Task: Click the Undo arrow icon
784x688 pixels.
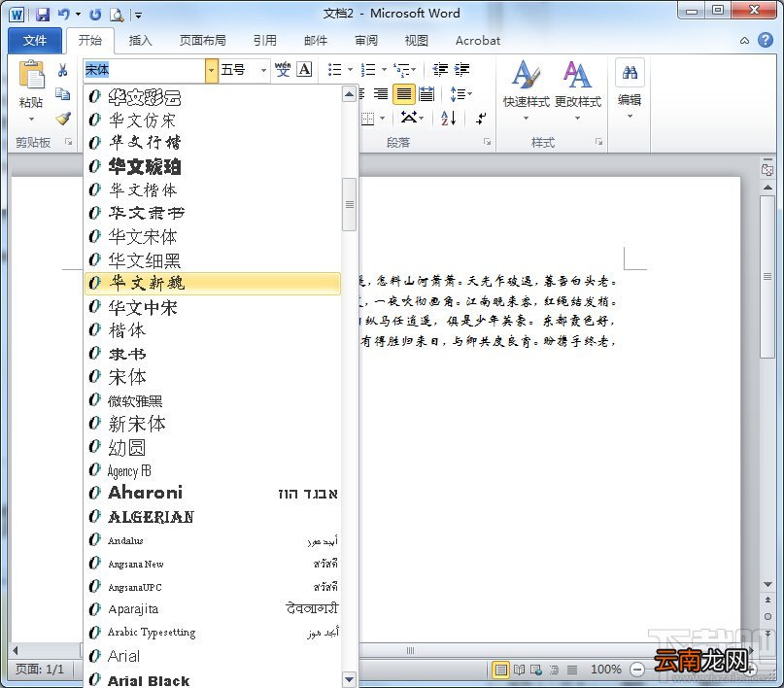Action: tap(63, 14)
